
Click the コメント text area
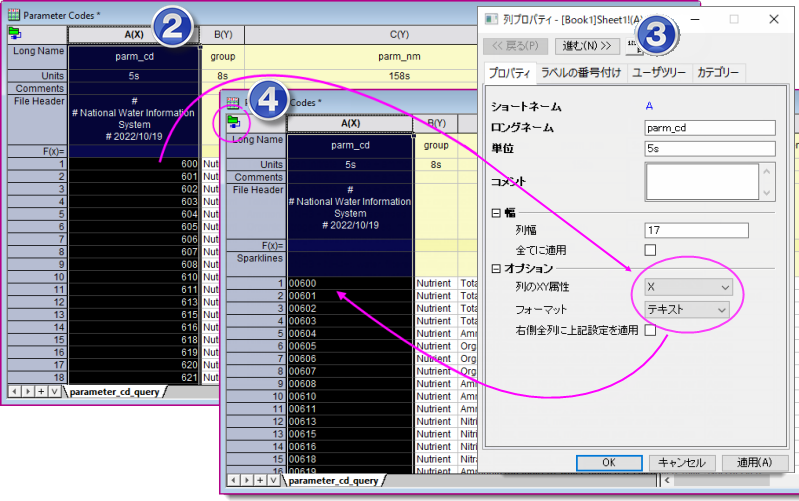tap(703, 181)
